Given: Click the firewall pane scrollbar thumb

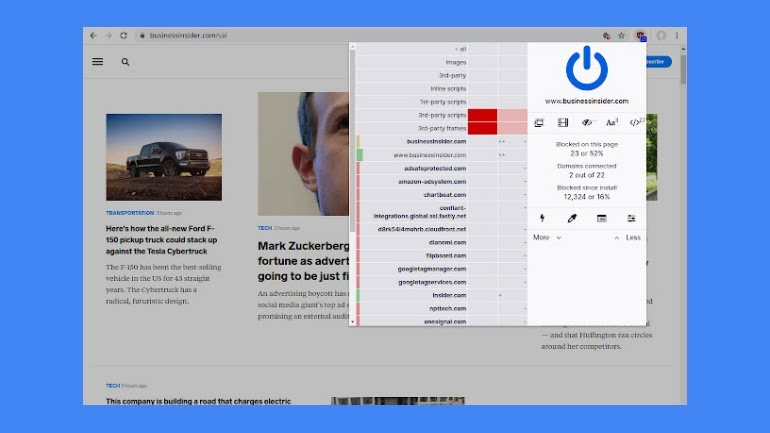Looking at the screenshot, I should (x=352, y=141).
